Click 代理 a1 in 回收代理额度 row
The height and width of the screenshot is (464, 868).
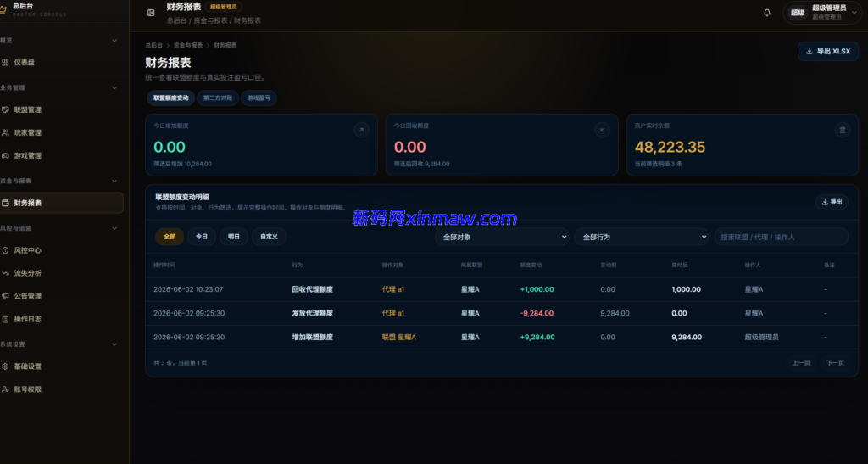click(393, 289)
